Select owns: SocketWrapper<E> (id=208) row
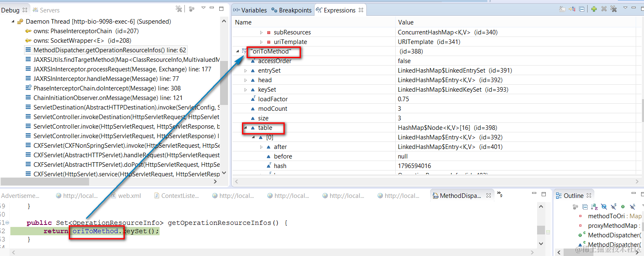The width and height of the screenshot is (644, 256). pyautogui.click(x=78, y=40)
